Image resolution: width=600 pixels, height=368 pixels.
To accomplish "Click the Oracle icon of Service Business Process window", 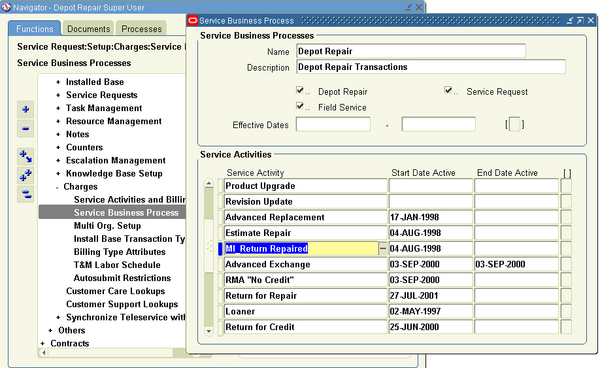I will [x=193, y=20].
